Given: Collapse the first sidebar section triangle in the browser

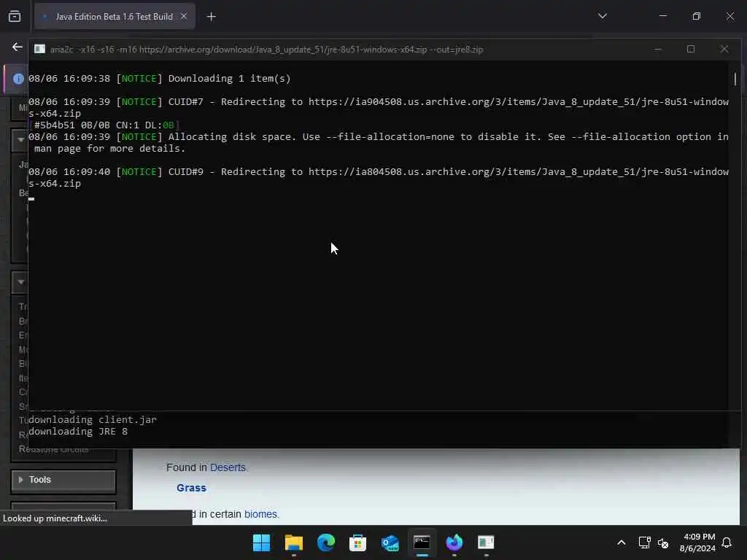Looking at the screenshot, I should (x=20, y=139).
